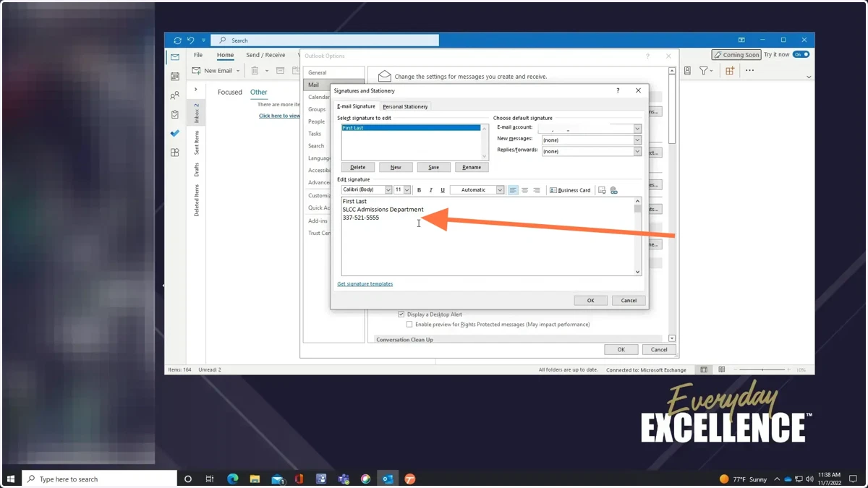Image resolution: width=868 pixels, height=488 pixels.
Task: Click the Archive icon in Outlook ribbon
Action: [280, 71]
